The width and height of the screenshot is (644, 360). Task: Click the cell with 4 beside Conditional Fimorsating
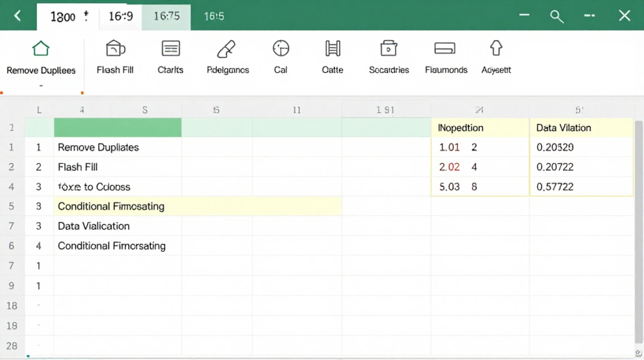tap(38, 246)
